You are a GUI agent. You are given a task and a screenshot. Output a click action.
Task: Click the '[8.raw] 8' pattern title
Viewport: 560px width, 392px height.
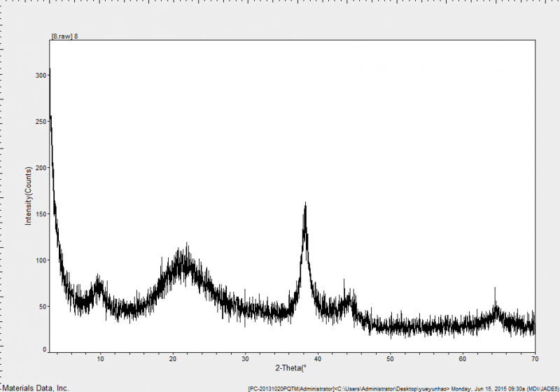point(64,36)
